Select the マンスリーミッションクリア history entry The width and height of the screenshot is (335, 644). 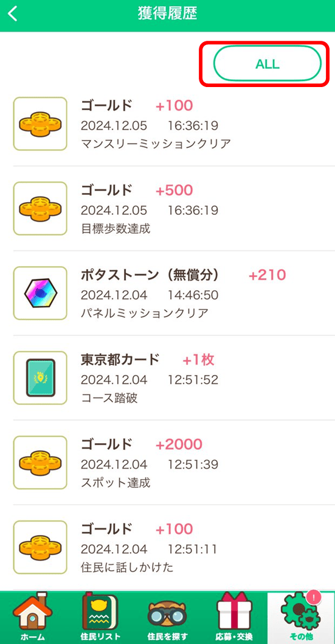pos(167,124)
